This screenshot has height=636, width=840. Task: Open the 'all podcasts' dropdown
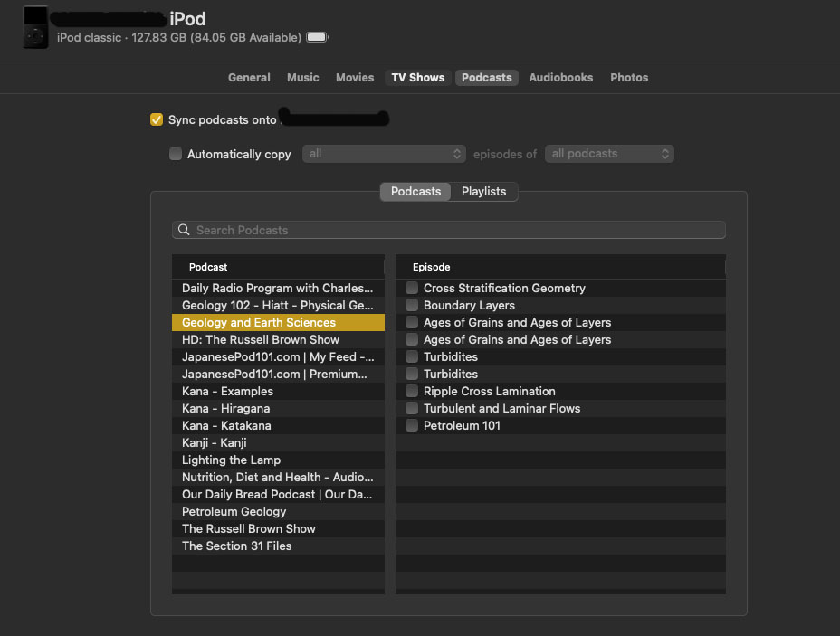(609, 154)
